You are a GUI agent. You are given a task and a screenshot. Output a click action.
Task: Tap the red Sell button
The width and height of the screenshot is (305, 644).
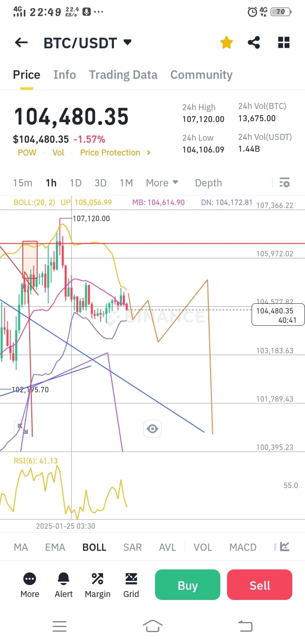[260, 585]
